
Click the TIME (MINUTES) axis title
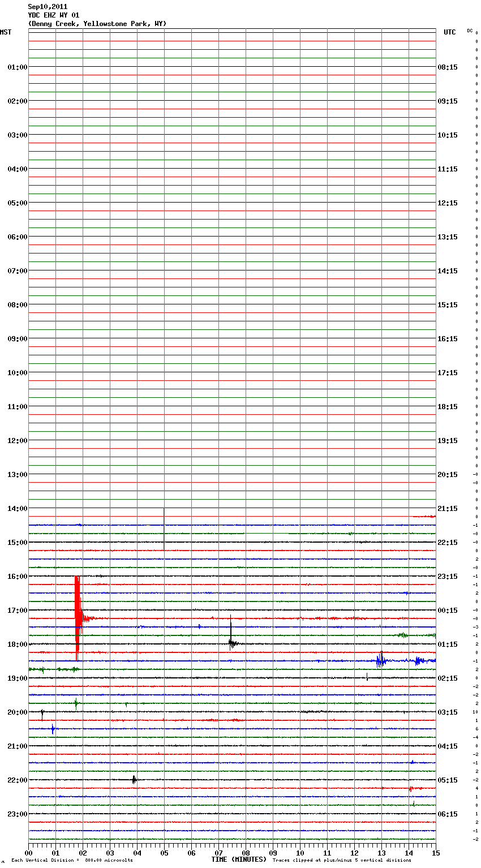239,860
